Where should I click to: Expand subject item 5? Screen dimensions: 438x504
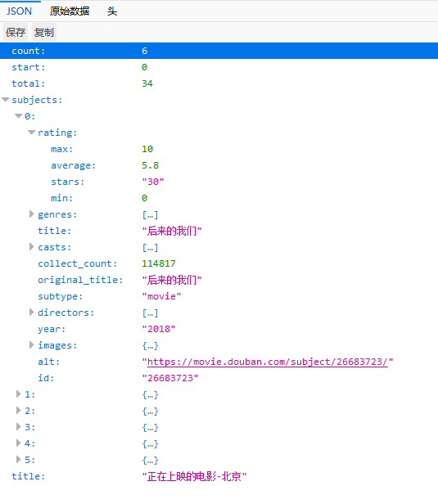tap(19, 460)
